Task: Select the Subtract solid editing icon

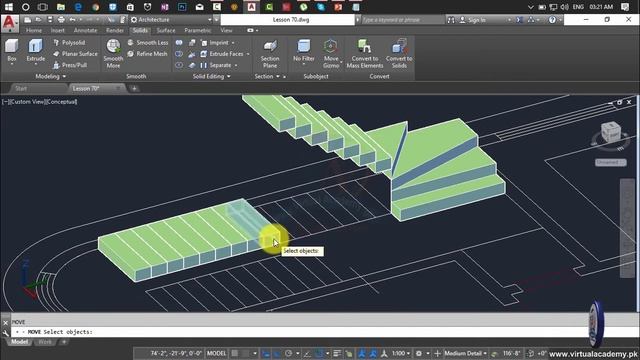Action: pos(179,54)
